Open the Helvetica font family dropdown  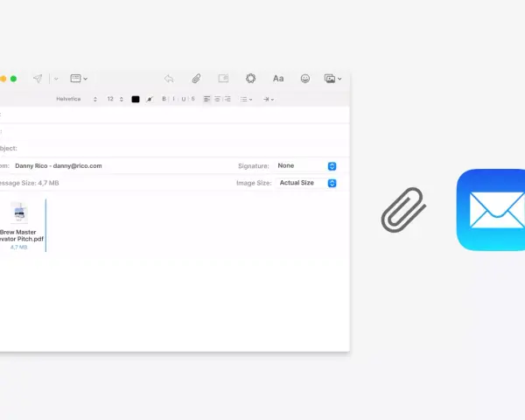[76, 99]
